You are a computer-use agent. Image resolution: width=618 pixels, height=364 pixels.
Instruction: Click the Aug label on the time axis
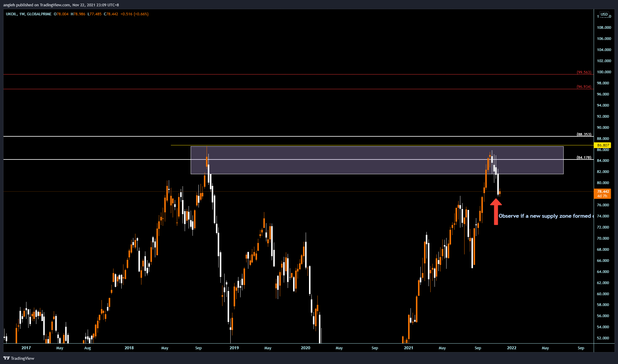87,348
